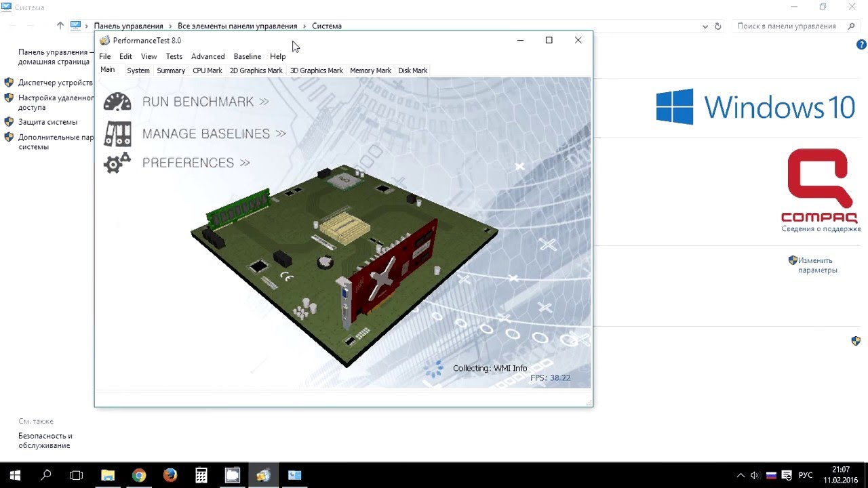Viewport: 868px width, 488px height.
Task: Click the Windows Start button
Action: point(15,475)
